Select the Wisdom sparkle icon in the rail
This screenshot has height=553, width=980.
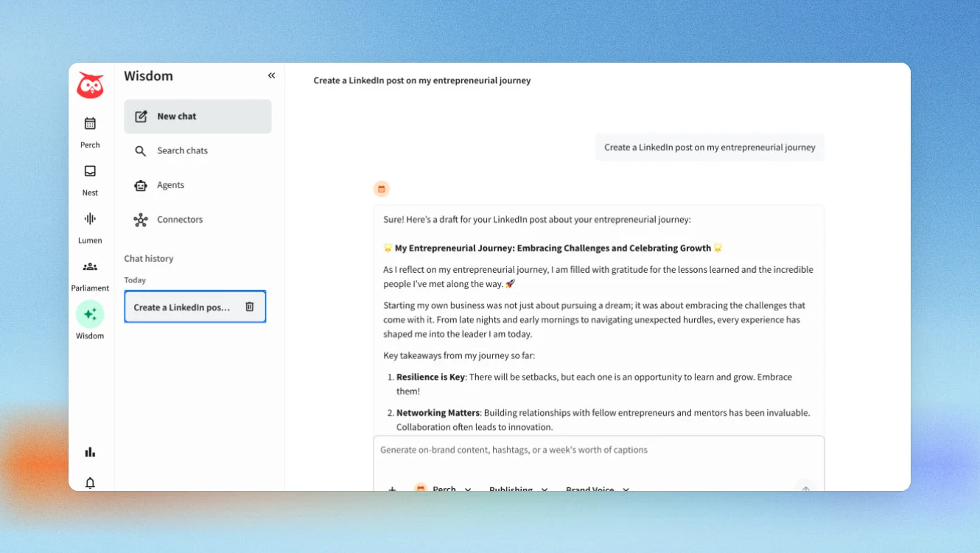90,315
